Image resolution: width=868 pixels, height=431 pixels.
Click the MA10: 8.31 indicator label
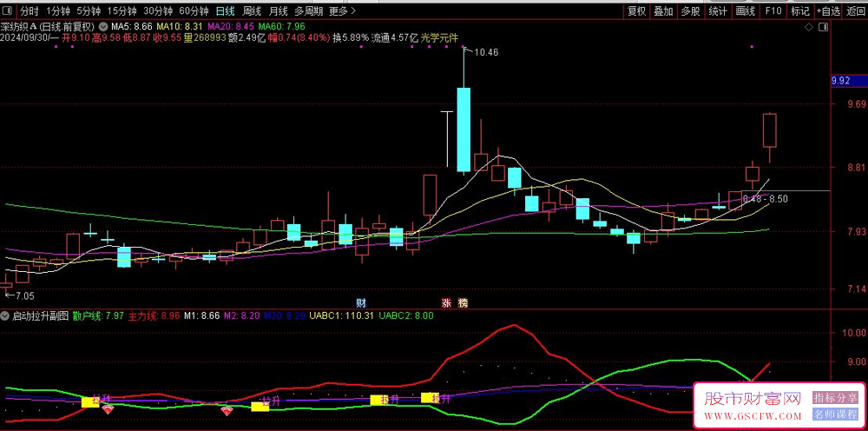tap(180, 26)
